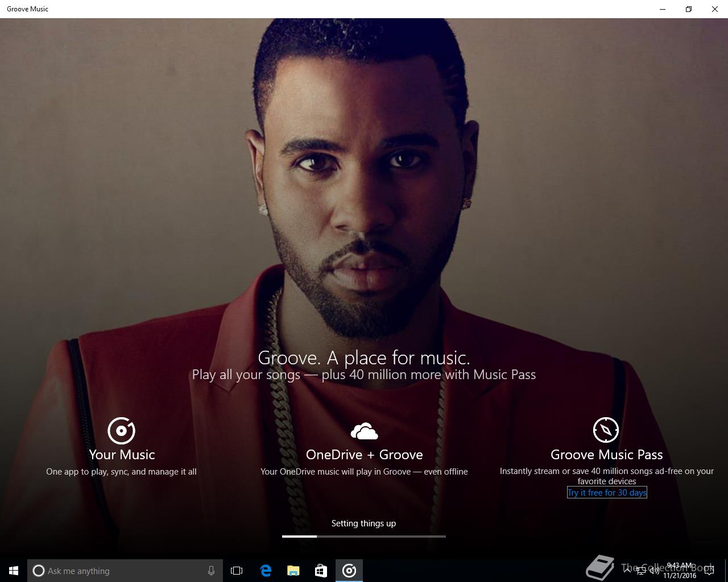The image size is (728, 582).
Task: Click the Groove Music Pass compass icon
Action: [x=606, y=430]
